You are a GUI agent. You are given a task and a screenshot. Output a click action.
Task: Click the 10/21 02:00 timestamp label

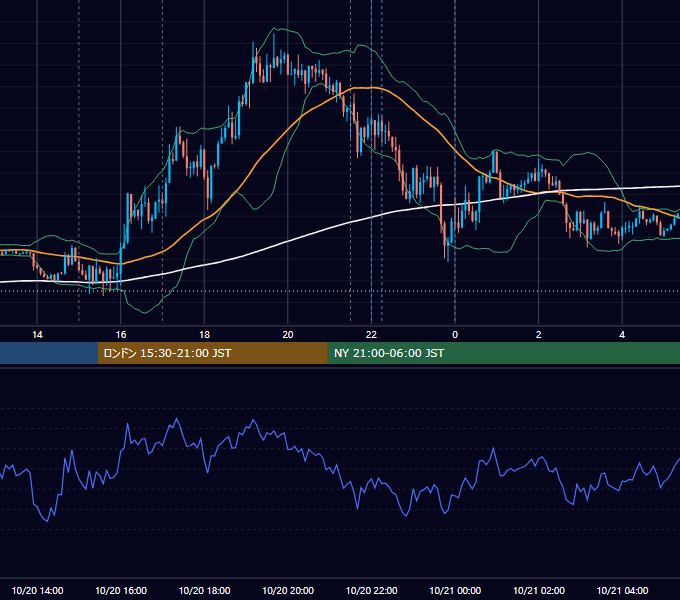click(x=539, y=590)
